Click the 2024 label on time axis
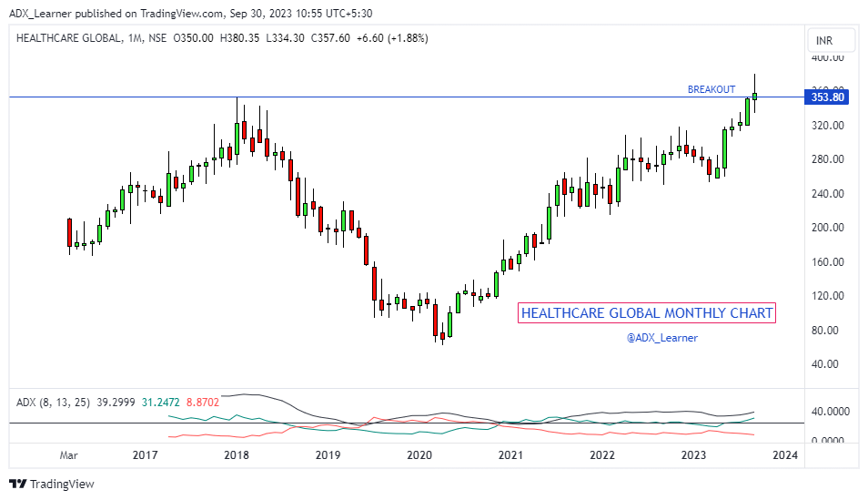Image resolution: width=868 pixels, height=500 pixels. tap(785, 455)
